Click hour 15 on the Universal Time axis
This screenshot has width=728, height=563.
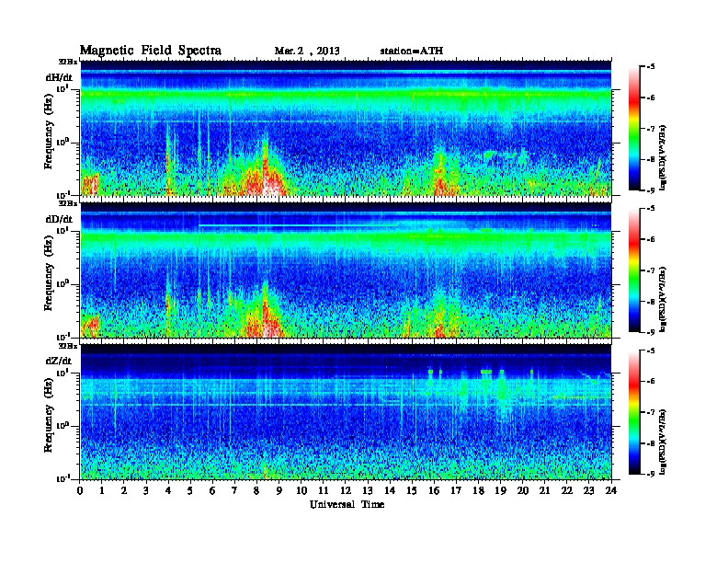pos(412,490)
